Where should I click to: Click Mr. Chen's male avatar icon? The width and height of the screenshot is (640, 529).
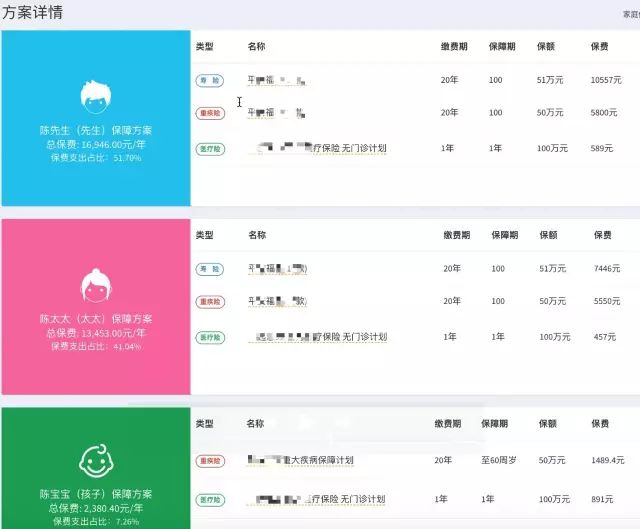click(96, 97)
